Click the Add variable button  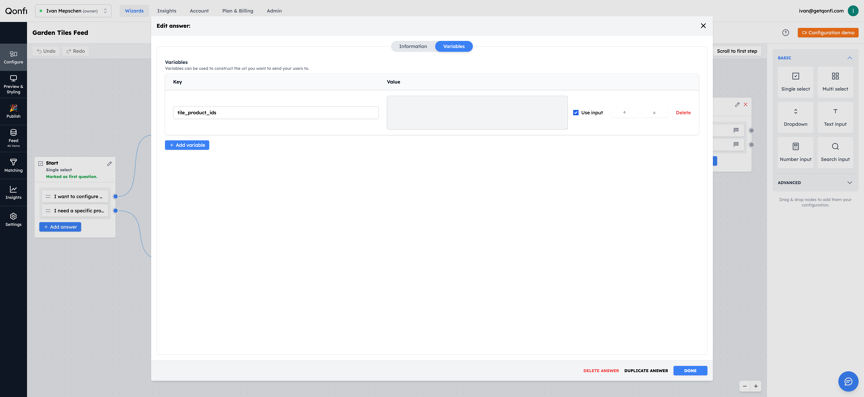(187, 145)
